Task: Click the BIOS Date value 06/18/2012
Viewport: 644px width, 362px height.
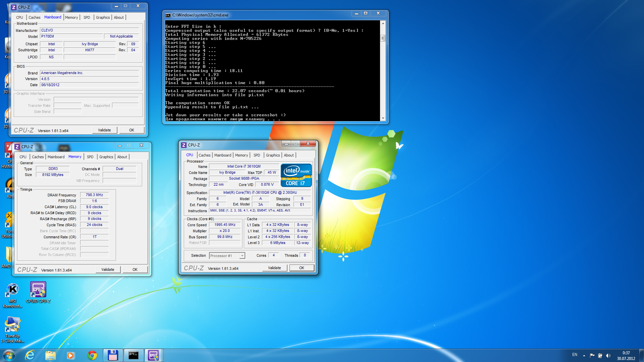Action: (89, 85)
